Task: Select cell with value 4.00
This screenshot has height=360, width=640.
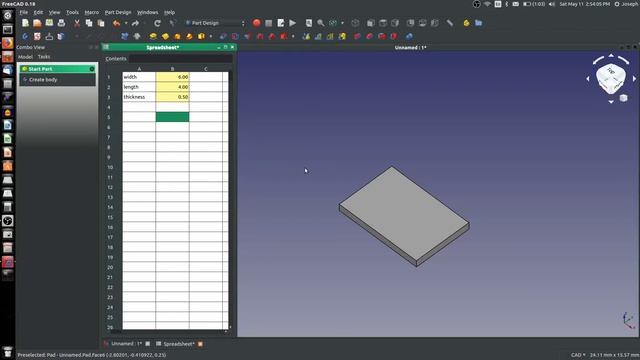Action: click(x=172, y=87)
